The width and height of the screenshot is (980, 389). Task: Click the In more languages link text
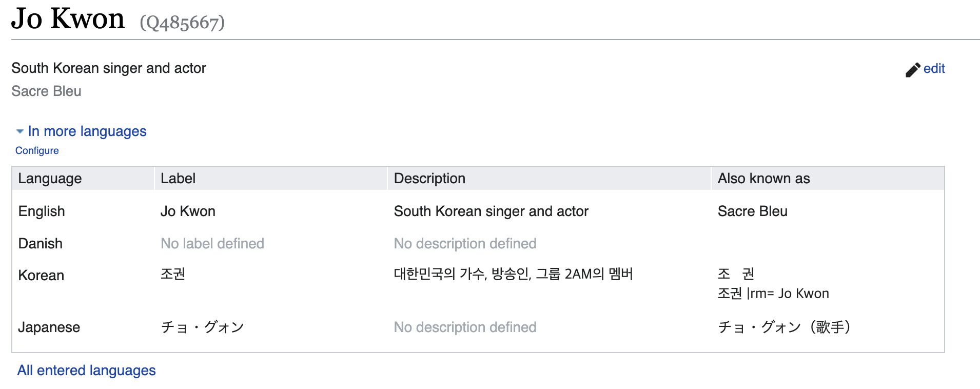[x=87, y=131]
